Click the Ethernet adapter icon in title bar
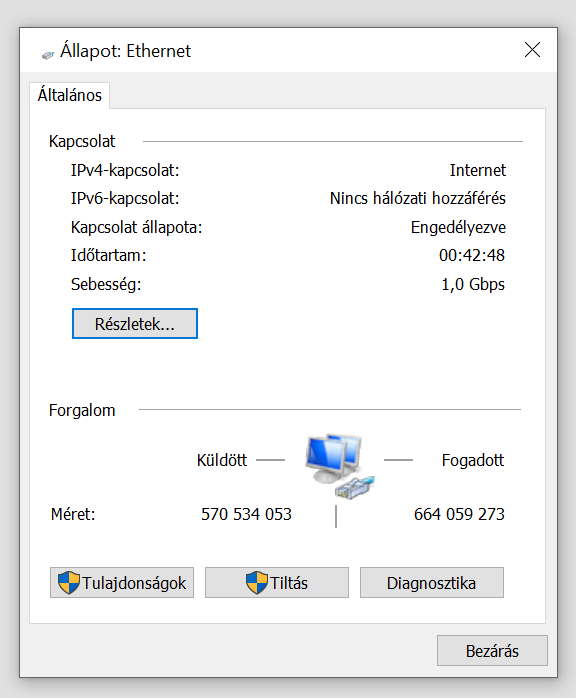The image size is (576, 698). point(48,55)
